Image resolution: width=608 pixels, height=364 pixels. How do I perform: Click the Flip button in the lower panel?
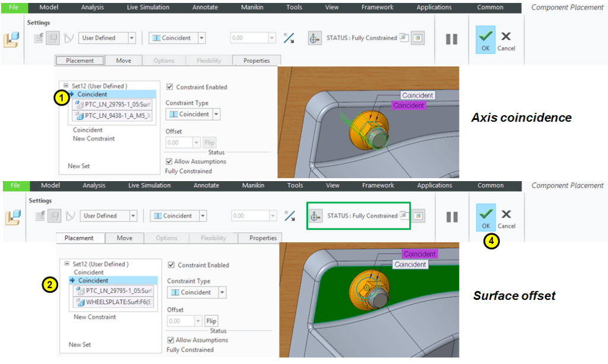coord(211,321)
